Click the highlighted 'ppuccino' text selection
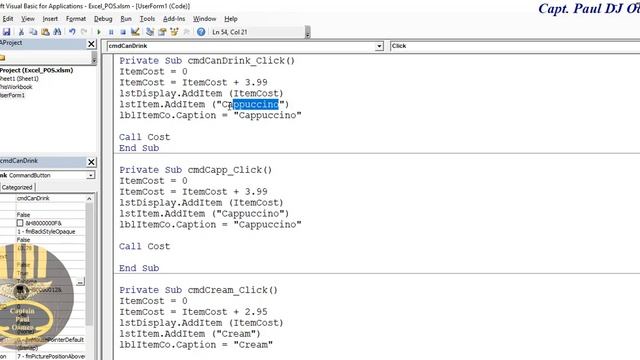The height and width of the screenshot is (360, 640). (256, 104)
